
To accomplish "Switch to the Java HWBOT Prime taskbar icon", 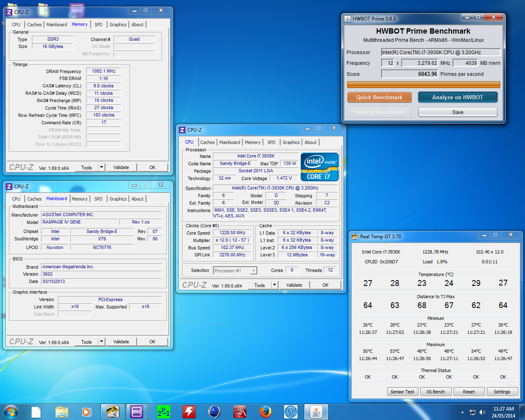I will (x=316, y=412).
